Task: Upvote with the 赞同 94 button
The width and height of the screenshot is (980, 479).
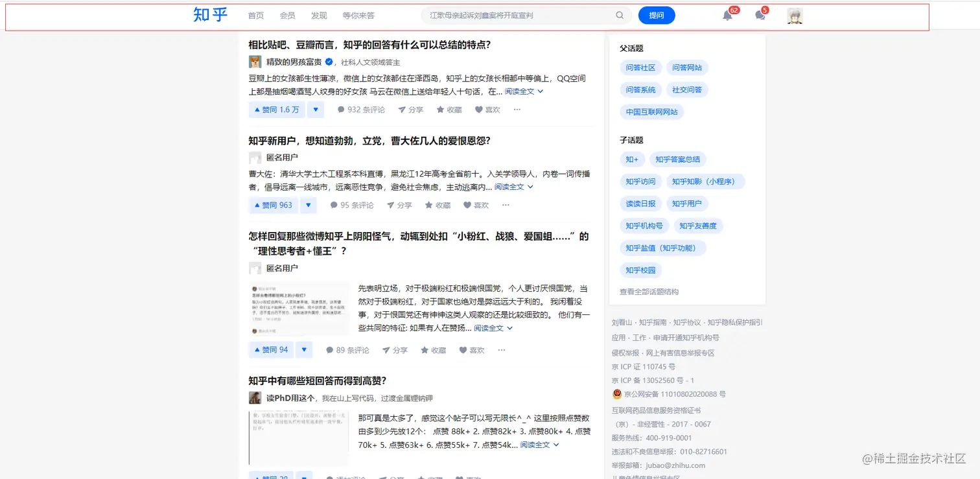Action: [x=271, y=350]
